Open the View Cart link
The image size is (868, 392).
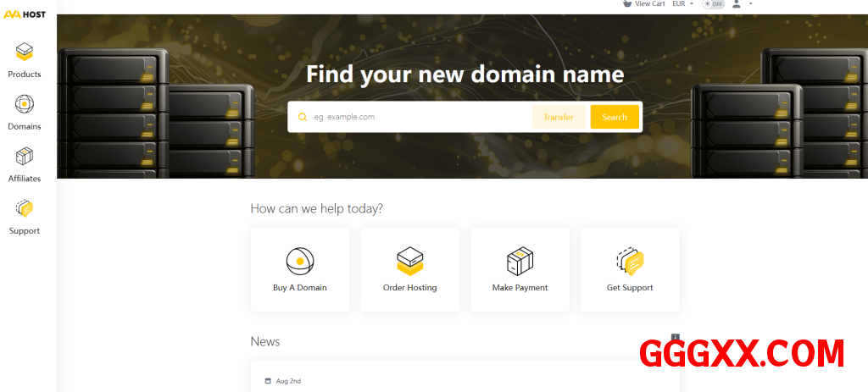(649, 4)
